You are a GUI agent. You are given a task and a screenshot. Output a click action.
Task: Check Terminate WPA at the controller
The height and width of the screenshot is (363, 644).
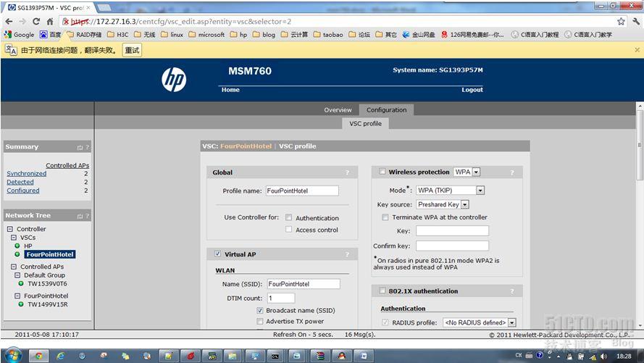(x=385, y=217)
